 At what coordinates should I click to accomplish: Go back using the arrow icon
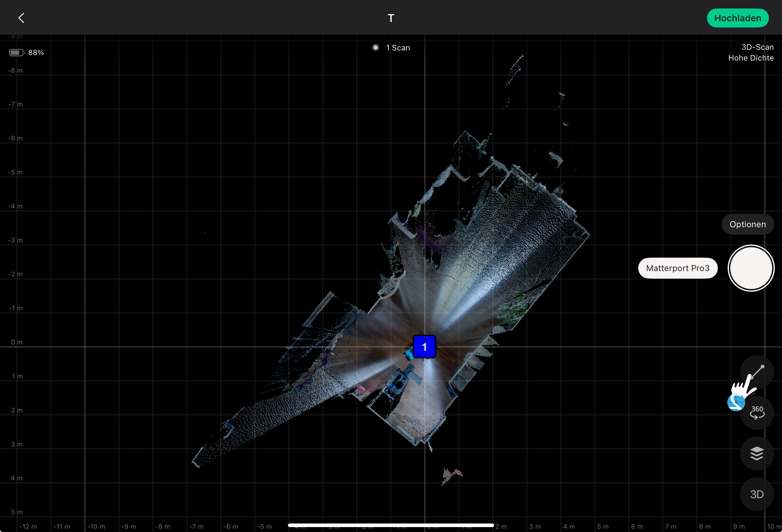21,18
